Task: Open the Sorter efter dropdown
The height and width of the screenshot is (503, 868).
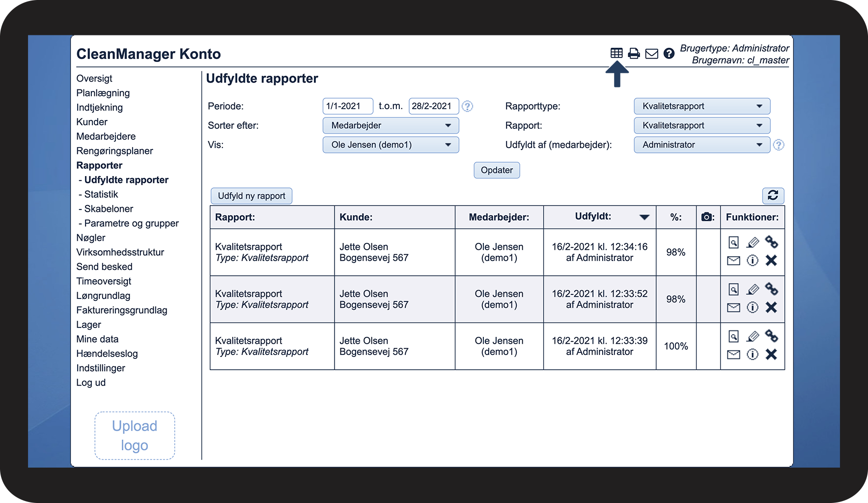Action: click(391, 125)
